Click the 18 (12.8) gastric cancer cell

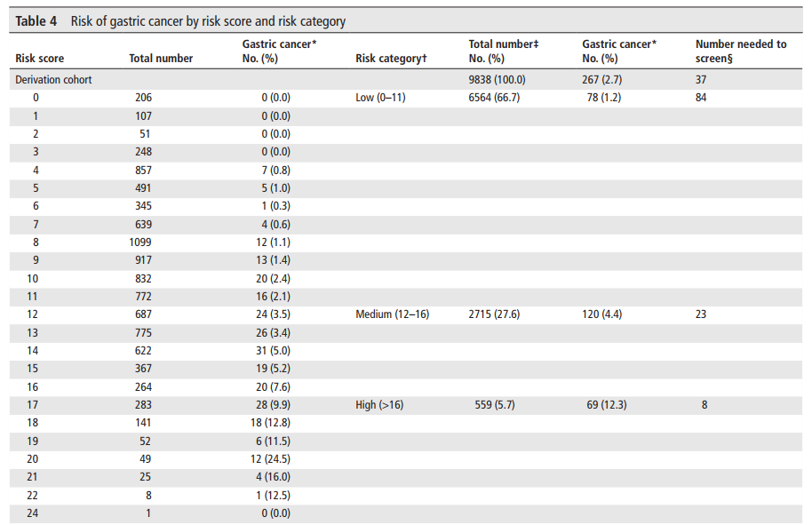click(270, 423)
